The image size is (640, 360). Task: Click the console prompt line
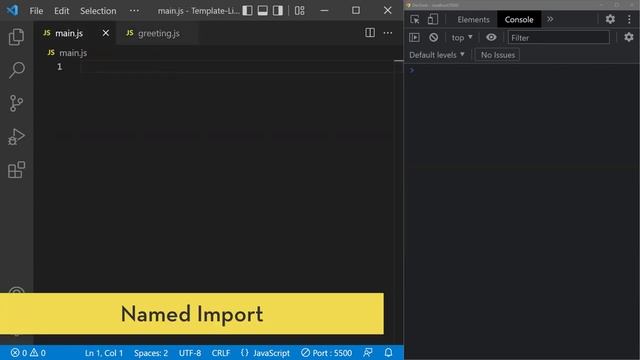[x=522, y=70]
